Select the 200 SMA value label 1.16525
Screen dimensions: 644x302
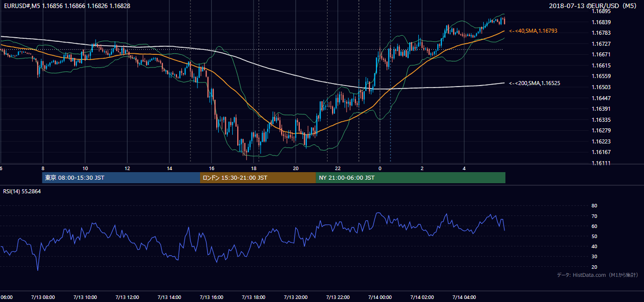[x=535, y=83]
